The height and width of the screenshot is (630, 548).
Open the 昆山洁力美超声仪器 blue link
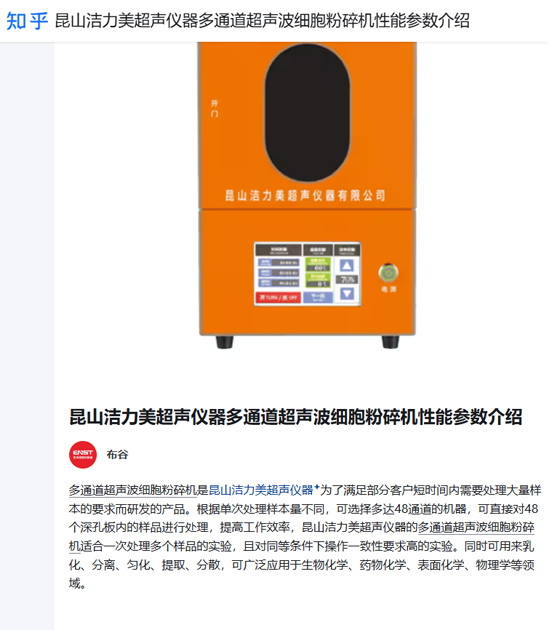coord(261,490)
